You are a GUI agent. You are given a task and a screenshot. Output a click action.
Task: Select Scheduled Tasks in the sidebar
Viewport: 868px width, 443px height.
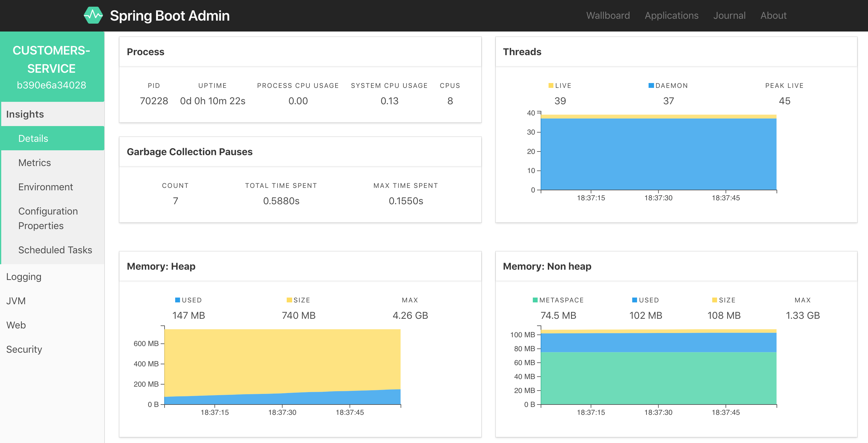tap(55, 250)
